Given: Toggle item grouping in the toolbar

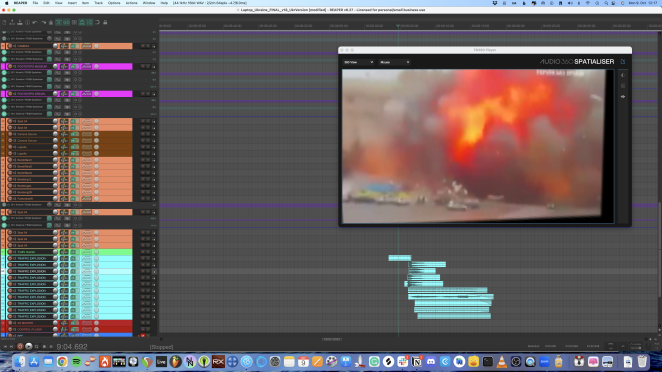Looking at the screenshot, I should tap(66, 22).
